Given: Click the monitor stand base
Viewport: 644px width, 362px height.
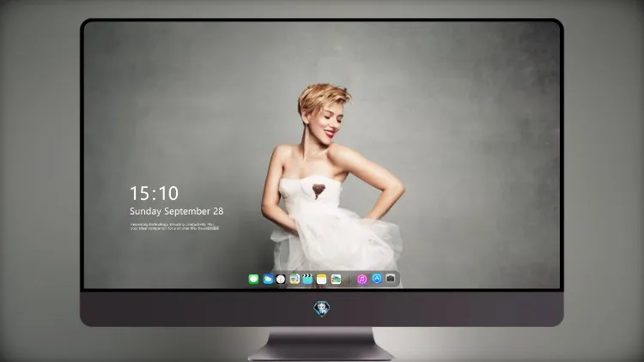Looking at the screenshot, I should click(322, 345).
